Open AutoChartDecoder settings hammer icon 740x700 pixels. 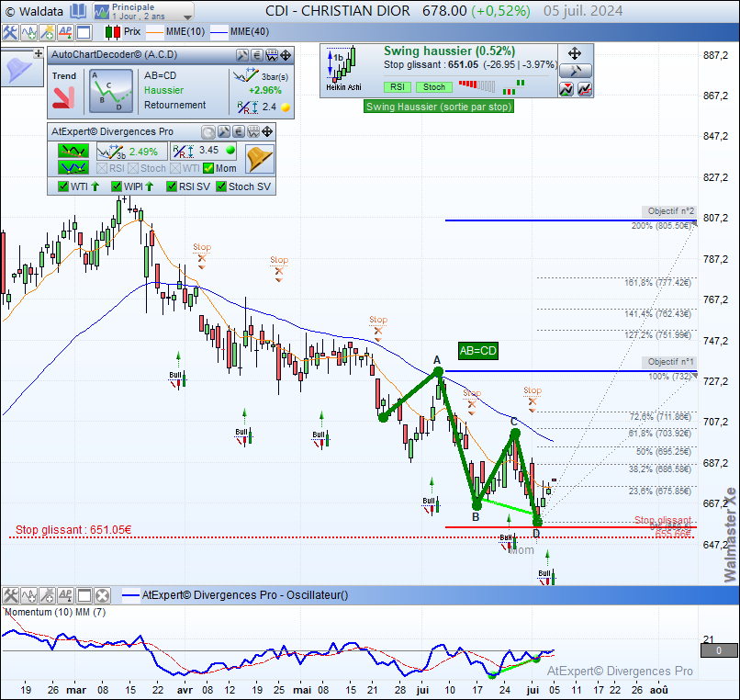242,55
